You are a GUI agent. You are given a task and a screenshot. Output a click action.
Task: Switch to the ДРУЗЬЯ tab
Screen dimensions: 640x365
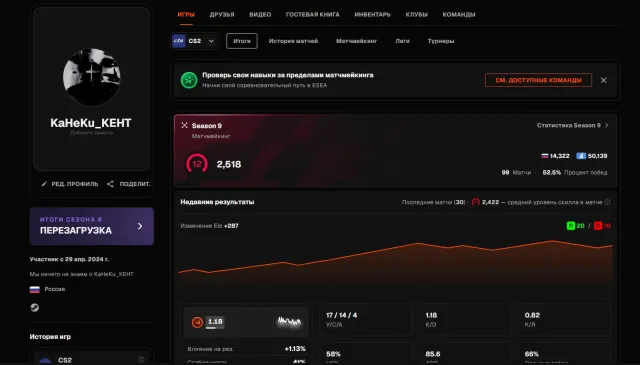(222, 14)
